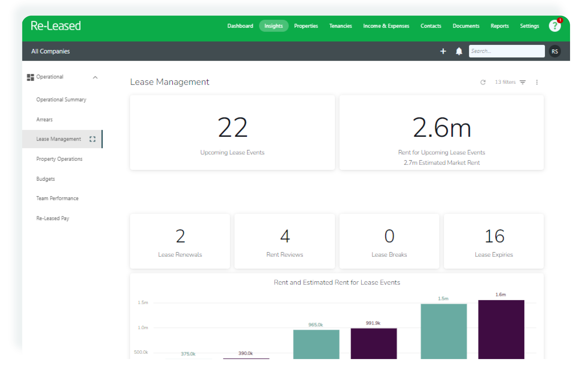Click the Re-Leased logo

tap(56, 26)
